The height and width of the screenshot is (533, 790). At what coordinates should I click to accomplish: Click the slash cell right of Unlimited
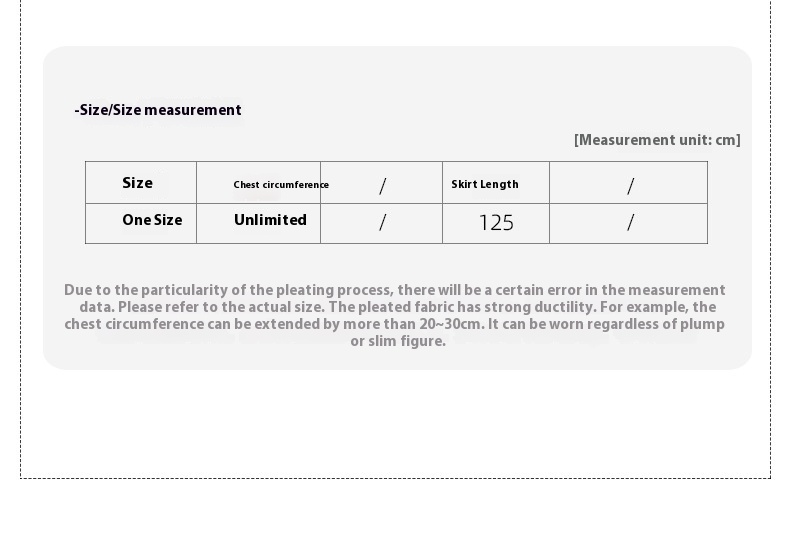(x=381, y=224)
